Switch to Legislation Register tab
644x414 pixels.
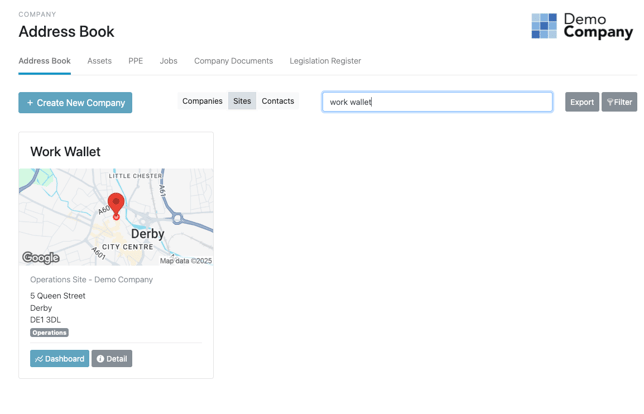pyautogui.click(x=325, y=61)
